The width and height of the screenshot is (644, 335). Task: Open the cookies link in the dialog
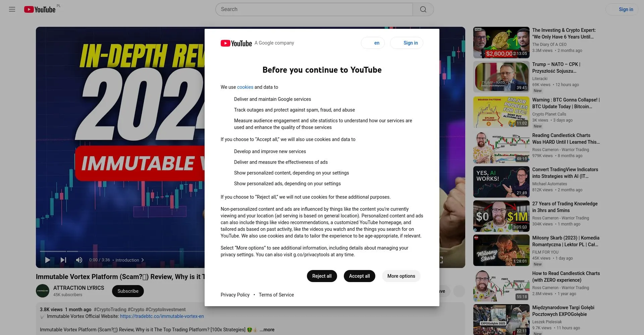click(x=245, y=87)
